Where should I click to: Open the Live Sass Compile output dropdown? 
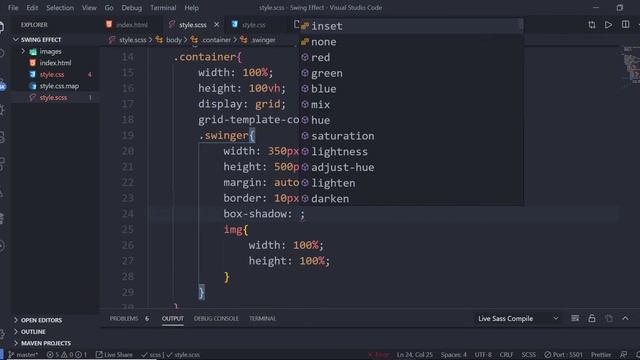coord(518,318)
